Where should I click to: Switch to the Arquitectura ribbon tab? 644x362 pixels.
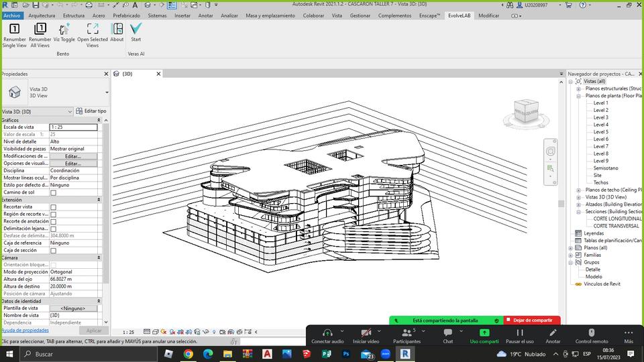pyautogui.click(x=42, y=15)
